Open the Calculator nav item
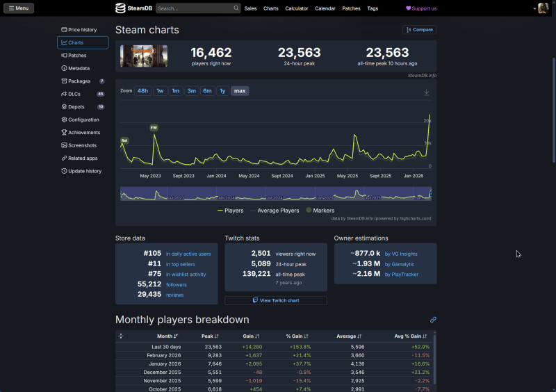Image resolution: width=556 pixels, height=392 pixels. [x=297, y=8]
